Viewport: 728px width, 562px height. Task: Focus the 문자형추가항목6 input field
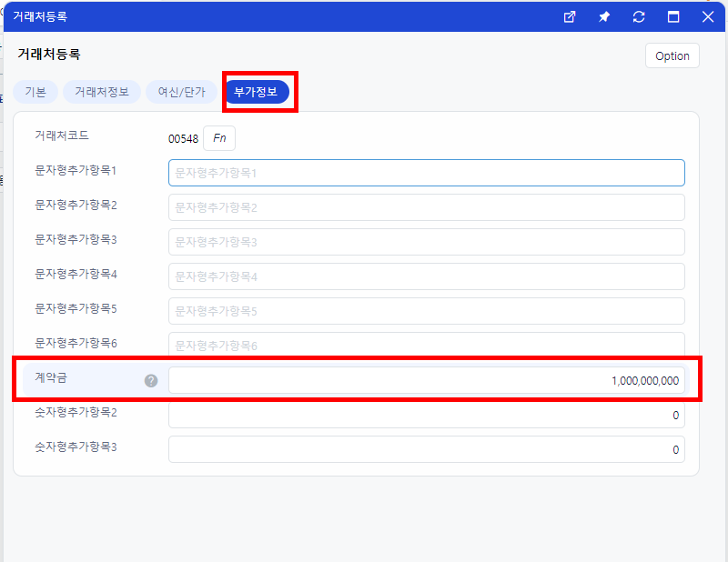coord(426,345)
